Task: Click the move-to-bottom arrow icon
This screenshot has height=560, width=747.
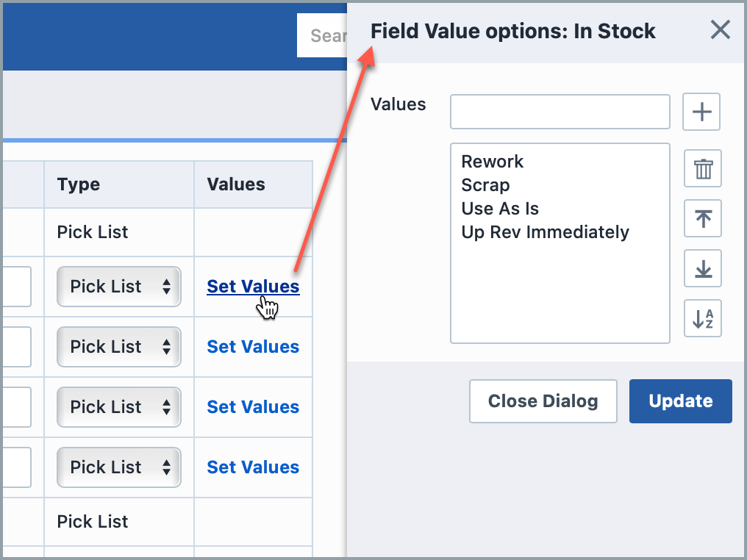Action: (x=703, y=268)
